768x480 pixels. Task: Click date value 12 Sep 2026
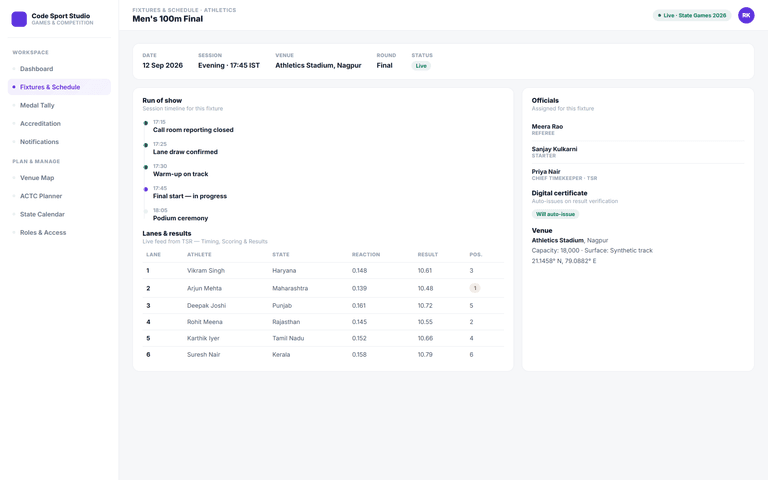[163, 65]
